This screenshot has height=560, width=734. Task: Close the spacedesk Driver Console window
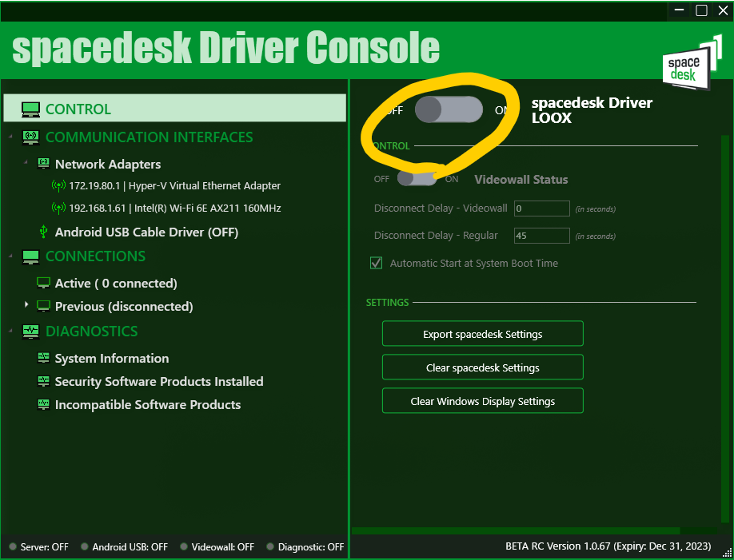(724, 10)
